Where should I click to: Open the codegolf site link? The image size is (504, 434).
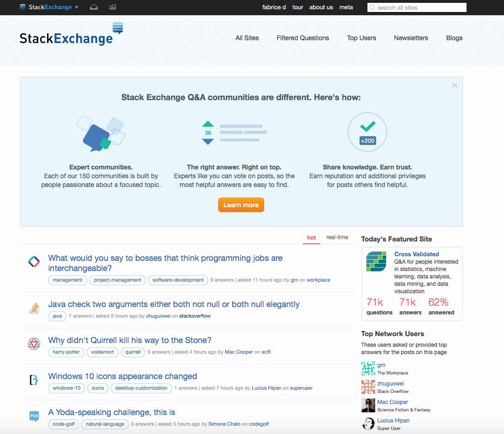tap(259, 424)
